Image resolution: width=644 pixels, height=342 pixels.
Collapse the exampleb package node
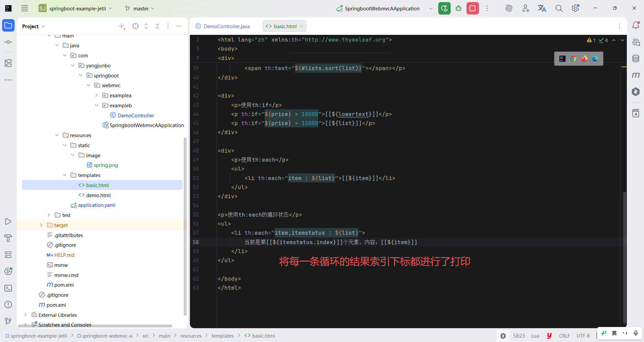(x=96, y=105)
